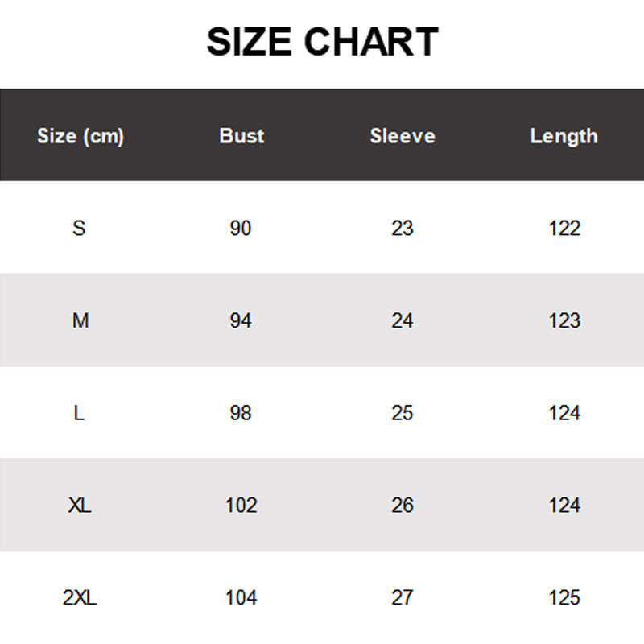Click length value 122 in S row

pos(564,229)
